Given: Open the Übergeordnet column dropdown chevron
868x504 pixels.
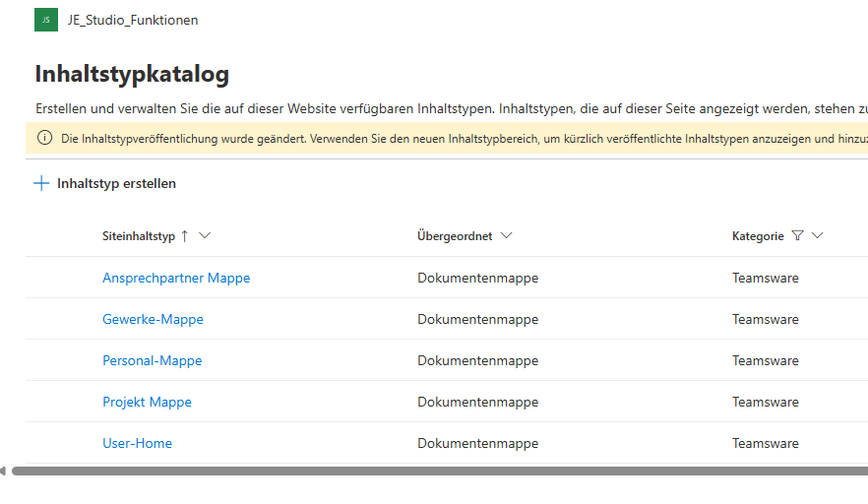Looking at the screenshot, I should [506, 236].
